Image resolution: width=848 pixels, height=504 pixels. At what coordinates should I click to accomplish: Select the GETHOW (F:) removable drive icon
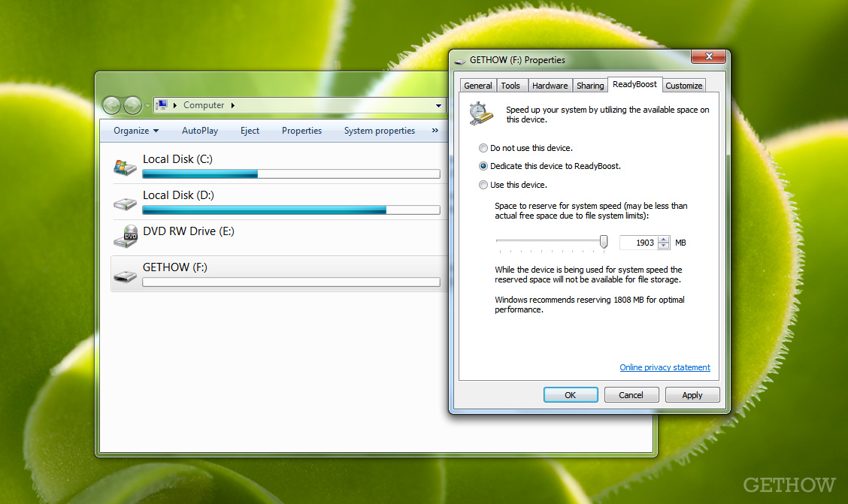pyautogui.click(x=125, y=276)
